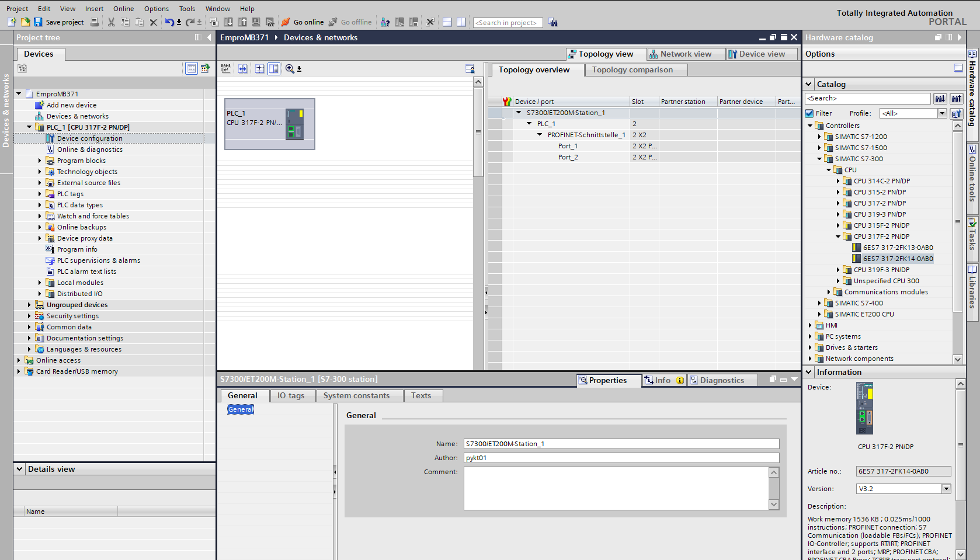This screenshot has width=980, height=560.
Task: Switch to Network view tab
Action: (685, 54)
